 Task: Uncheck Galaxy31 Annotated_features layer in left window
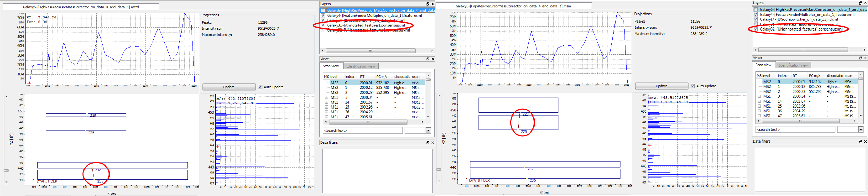323,25
